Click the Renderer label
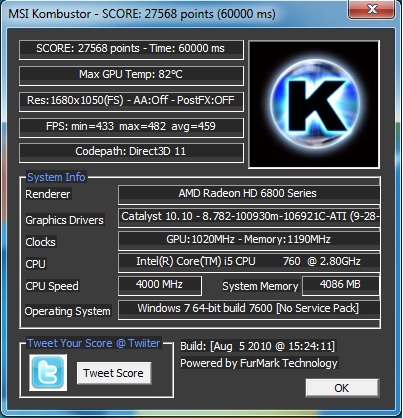This screenshot has width=403, height=418. point(48,194)
